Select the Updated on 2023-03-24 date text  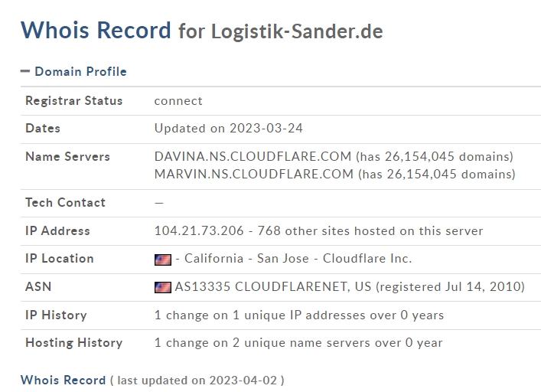click(x=228, y=129)
